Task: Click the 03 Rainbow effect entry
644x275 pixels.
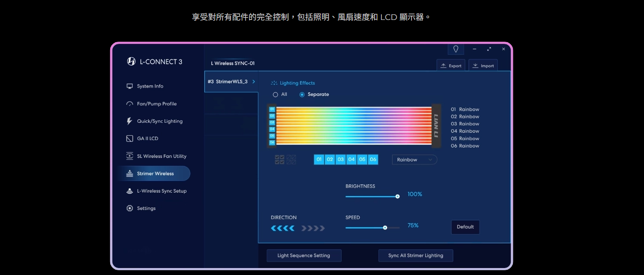Action: [x=465, y=124]
